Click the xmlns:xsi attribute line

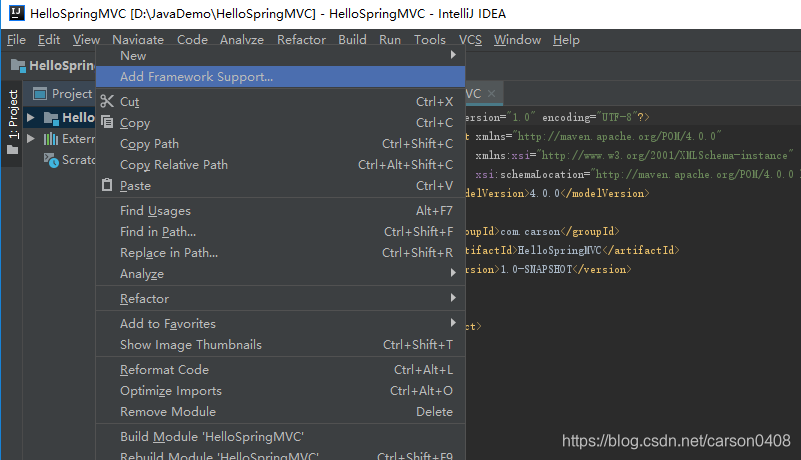[x=634, y=155]
